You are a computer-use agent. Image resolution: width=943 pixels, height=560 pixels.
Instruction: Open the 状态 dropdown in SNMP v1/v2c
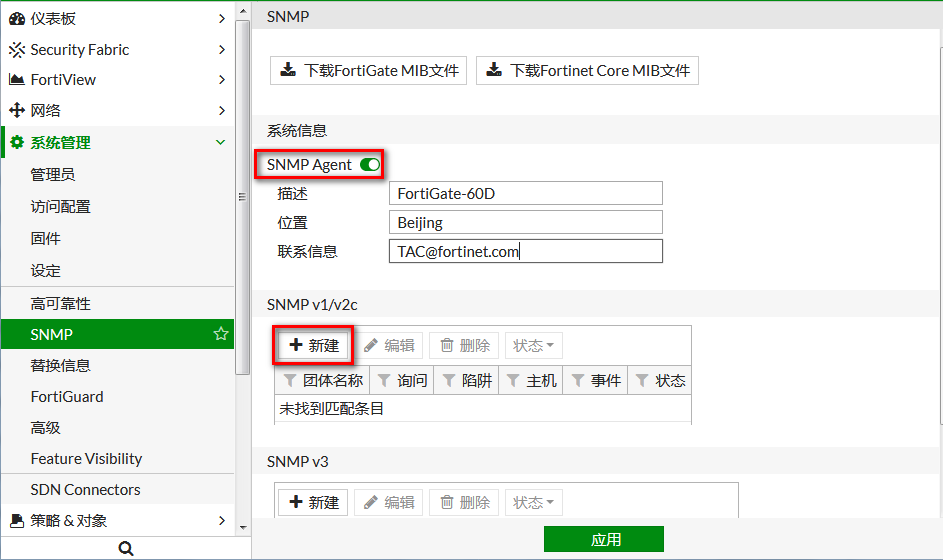tap(533, 345)
